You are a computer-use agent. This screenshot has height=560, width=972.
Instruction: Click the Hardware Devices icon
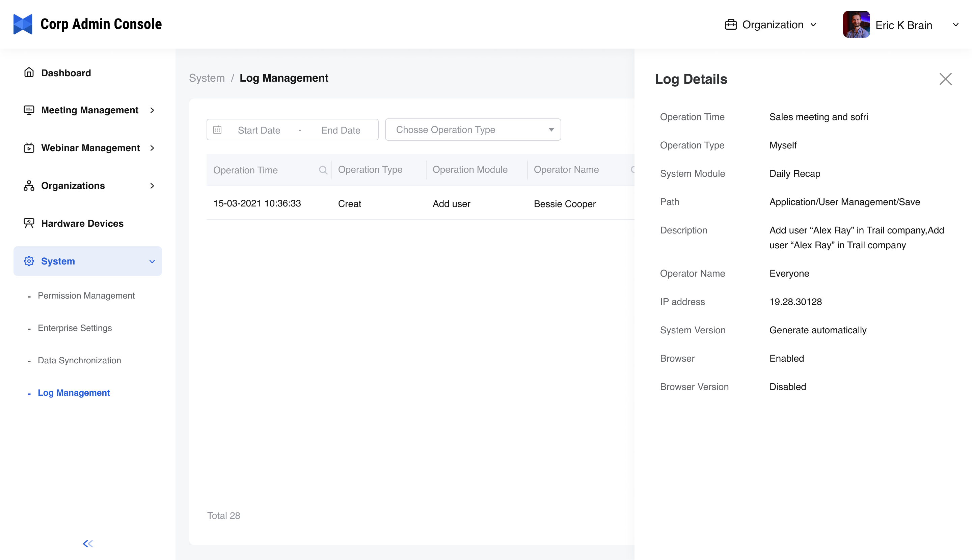pos(29,223)
